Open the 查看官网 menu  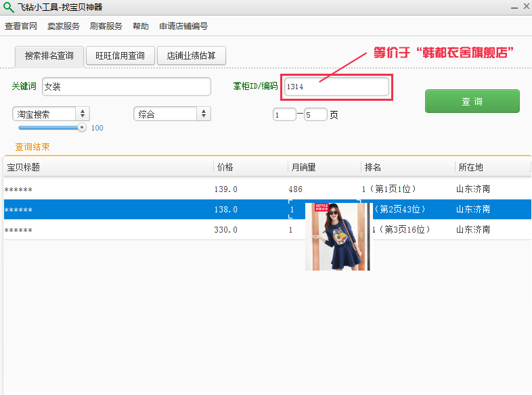(x=21, y=26)
